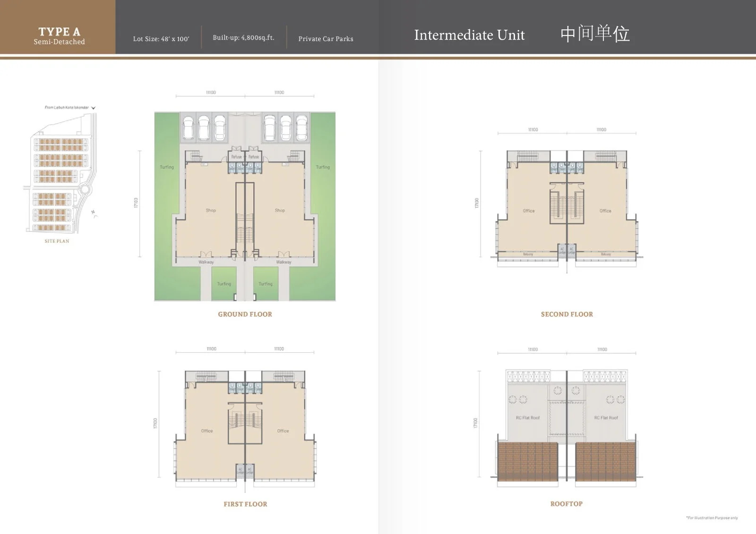Click the left Refuse room label
756x534 pixels.
pos(236,157)
